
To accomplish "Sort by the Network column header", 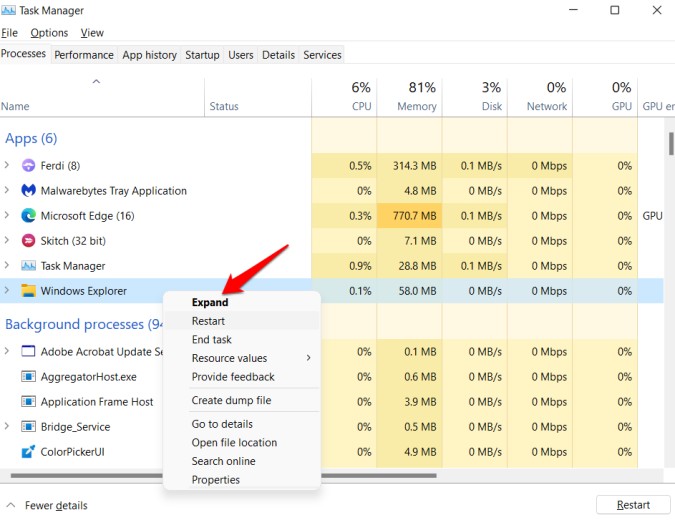I will (540, 97).
